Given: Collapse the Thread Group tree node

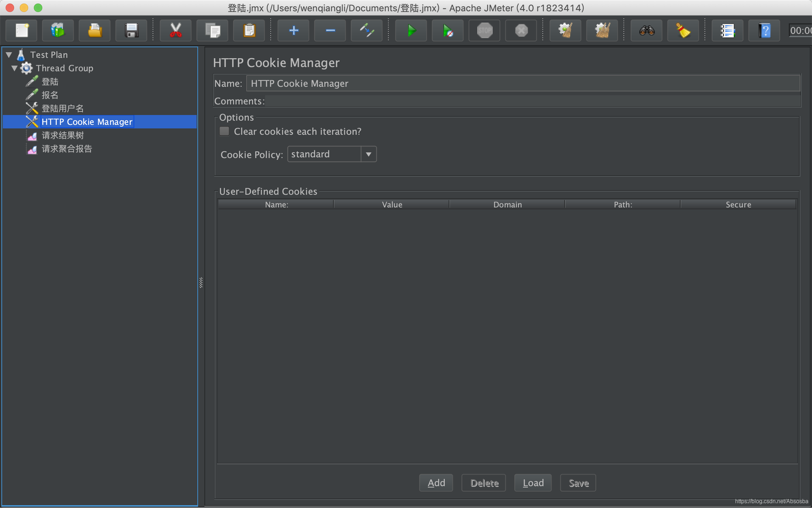Looking at the screenshot, I should click(14, 68).
